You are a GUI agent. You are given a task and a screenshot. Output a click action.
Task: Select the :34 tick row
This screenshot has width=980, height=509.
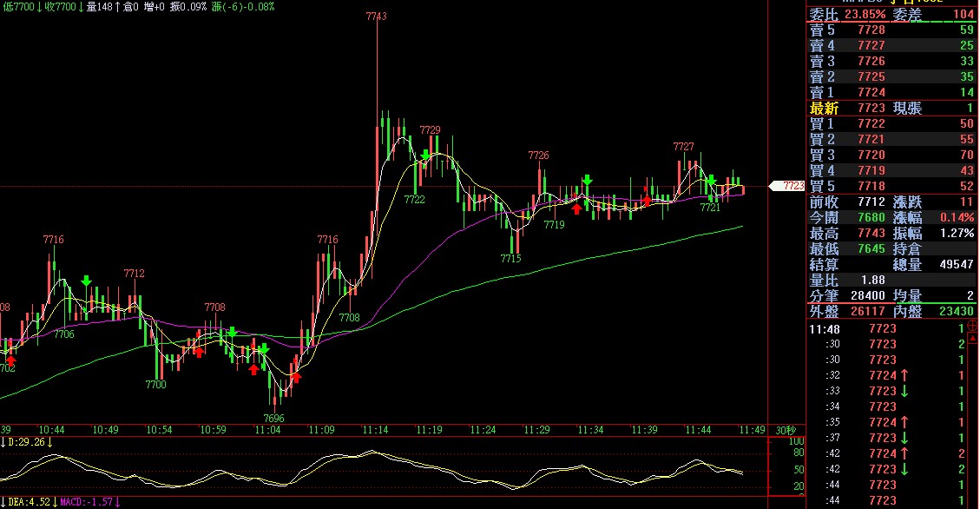(x=887, y=407)
